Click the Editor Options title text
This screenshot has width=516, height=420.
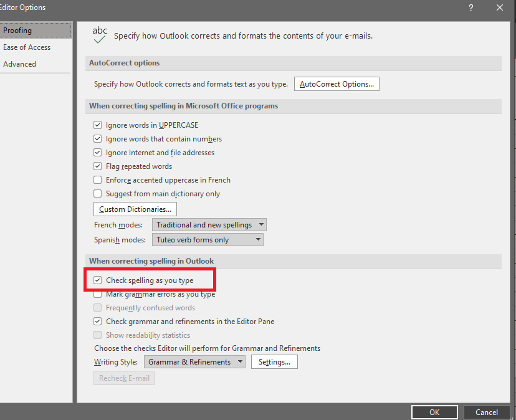[x=22, y=7]
